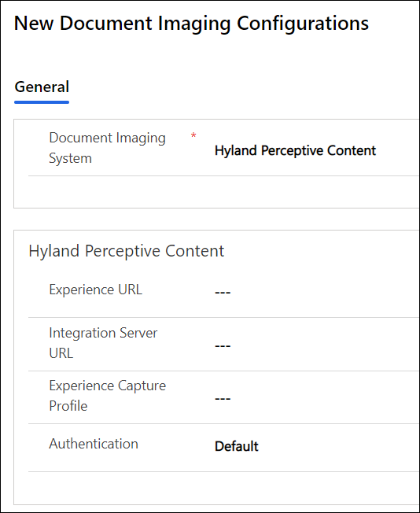420x513 pixels.
Task: Open the Document Imaging System dropdown value
Action: (295, 151)
